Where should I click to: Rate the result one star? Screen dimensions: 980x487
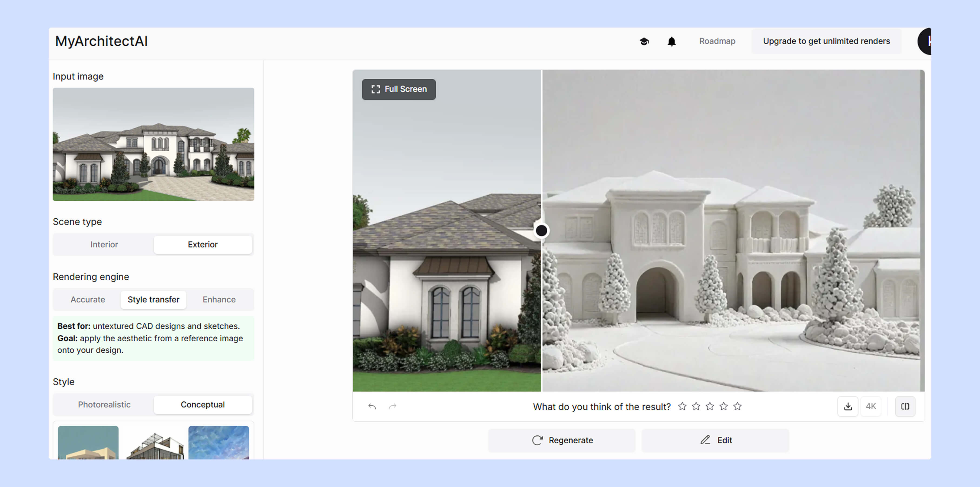pyautogui.click(x=682, y=406)
